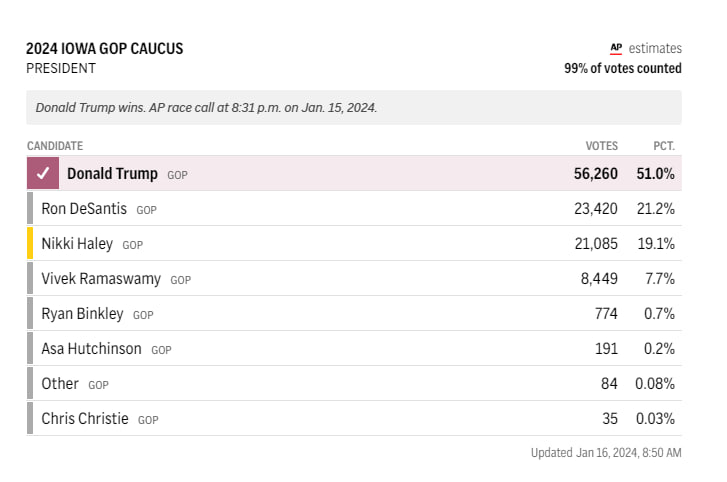Screen dimensions: 727x482
Task: Click the winner checkmark beside Donald Trump
Action: [x=43, y=174]
